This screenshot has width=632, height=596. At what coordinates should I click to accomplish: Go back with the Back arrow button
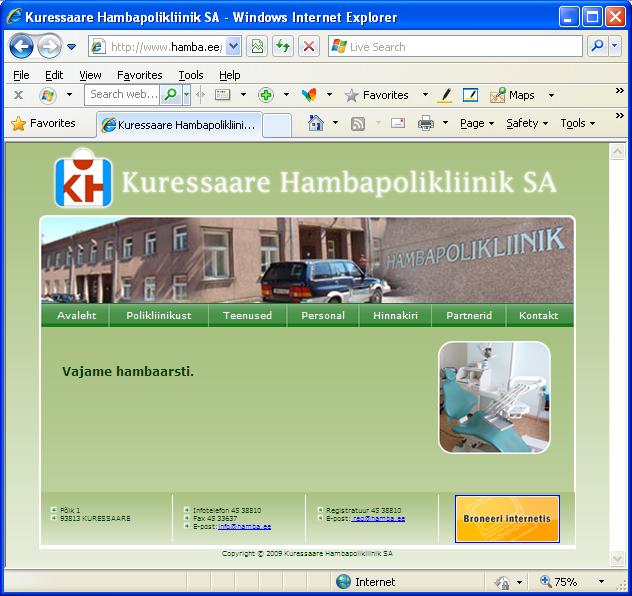pos(21,46)
